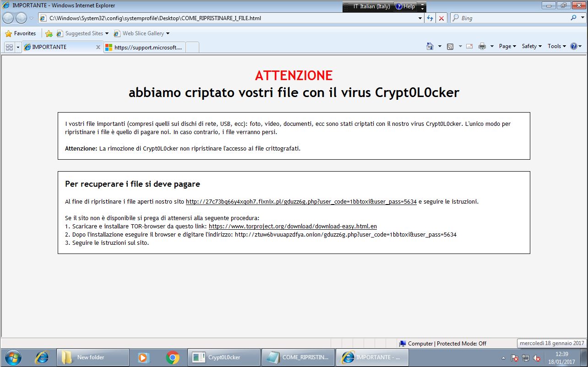This screenshot has height=367, width=588.
Task: Click the Show desktop strip
Action: 584,357
